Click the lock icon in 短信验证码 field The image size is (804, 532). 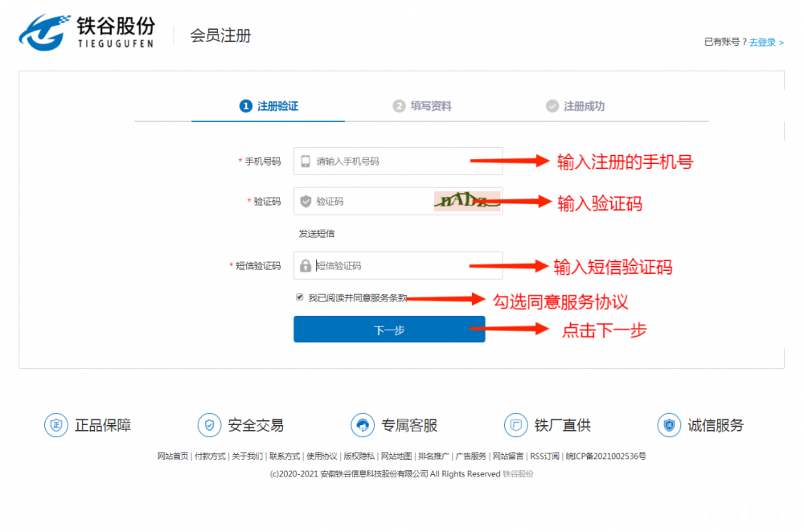pos(306,266)
